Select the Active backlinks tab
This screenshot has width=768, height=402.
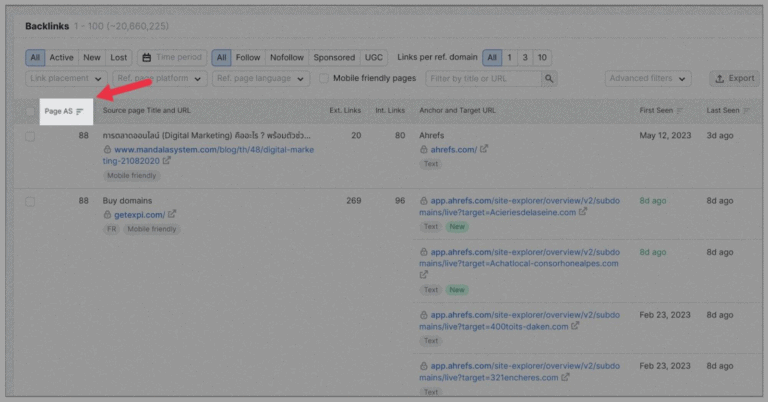pos(61,57)
